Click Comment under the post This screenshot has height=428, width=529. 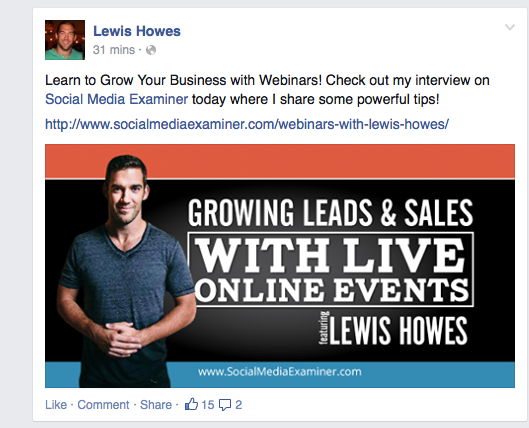pos(103,404)
